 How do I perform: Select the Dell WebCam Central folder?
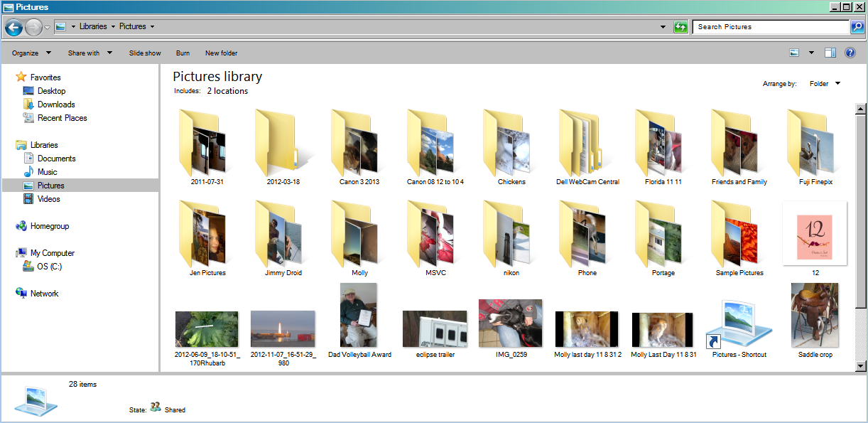tap(582, 143)
